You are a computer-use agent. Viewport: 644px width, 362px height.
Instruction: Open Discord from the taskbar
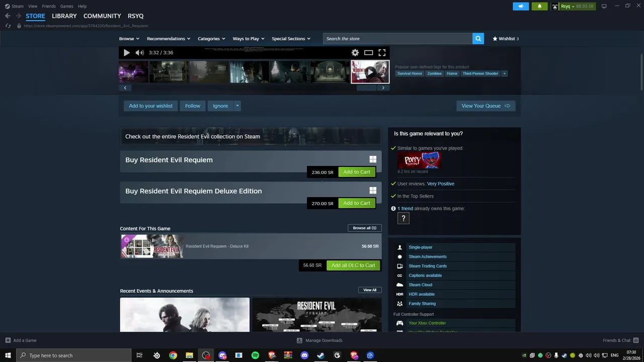pyautogui.click(x=304, y=355)
